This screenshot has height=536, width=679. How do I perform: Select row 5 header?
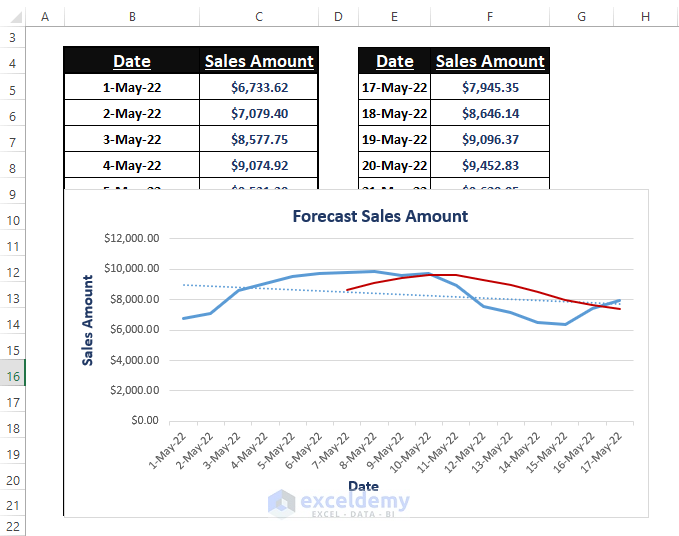point(12,89)
